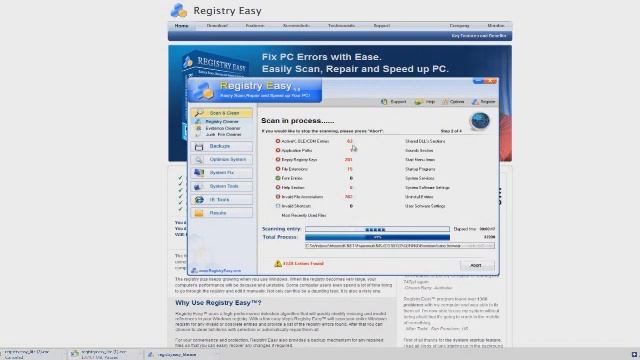Screen dimensions: 640x360
Task: Click the red status icon beside File Extensions
Action: [x=278, y=169]
